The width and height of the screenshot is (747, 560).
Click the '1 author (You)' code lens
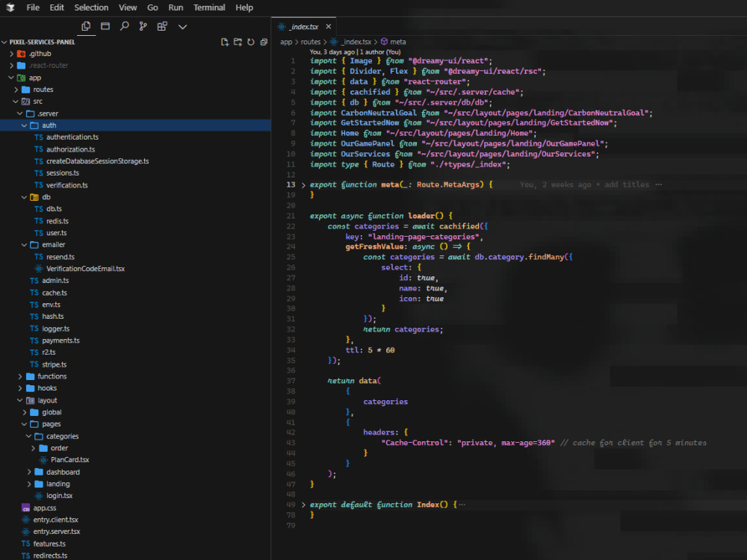(380, 52)
